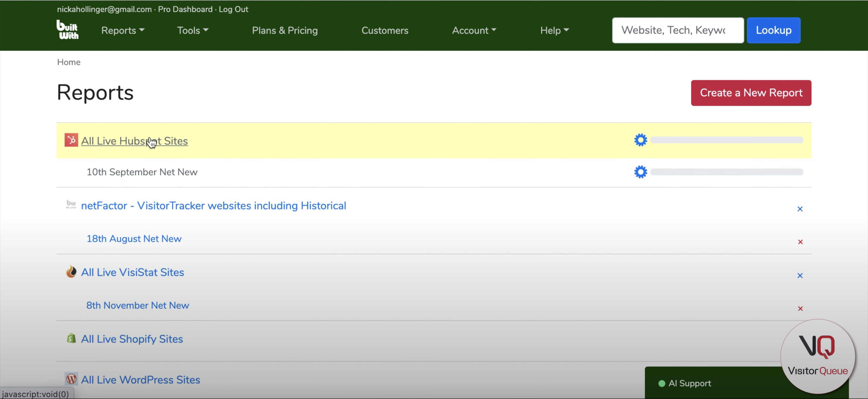Open the VisitorQueue circular badge
Image resolution: width=868 pixels, height=399 pixels.
(818, 356)
